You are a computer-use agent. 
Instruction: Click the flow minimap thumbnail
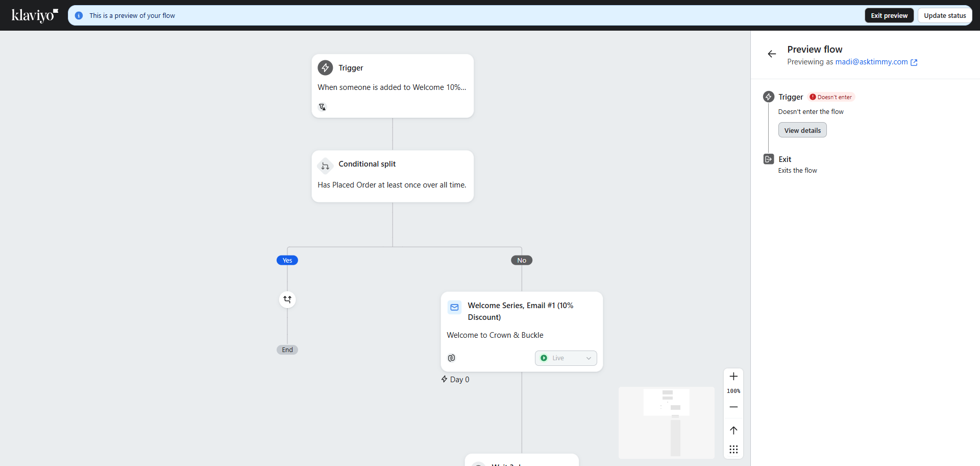pos(666,423)
